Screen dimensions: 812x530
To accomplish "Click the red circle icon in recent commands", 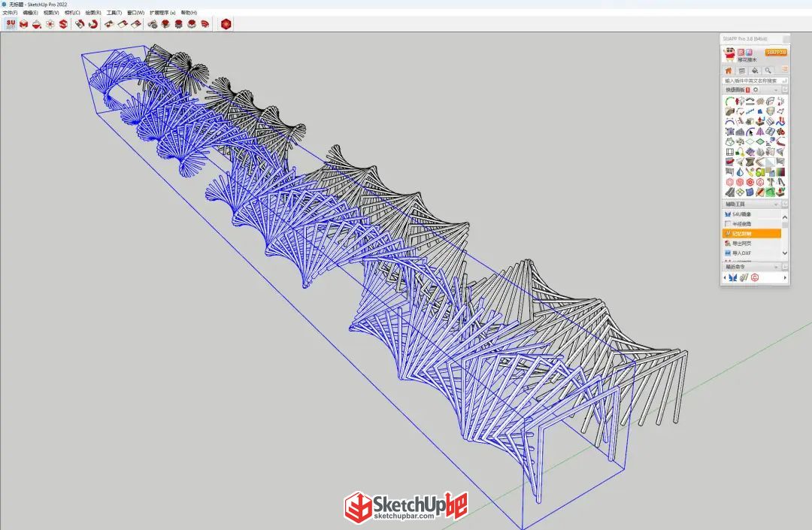I will coord(755,278).
